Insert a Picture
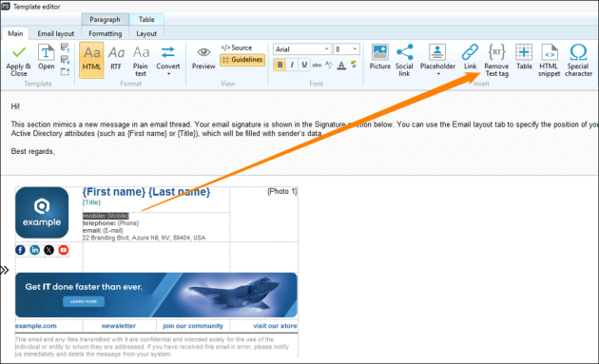This screenshot has width=599, height=364. tap(379, 56)
